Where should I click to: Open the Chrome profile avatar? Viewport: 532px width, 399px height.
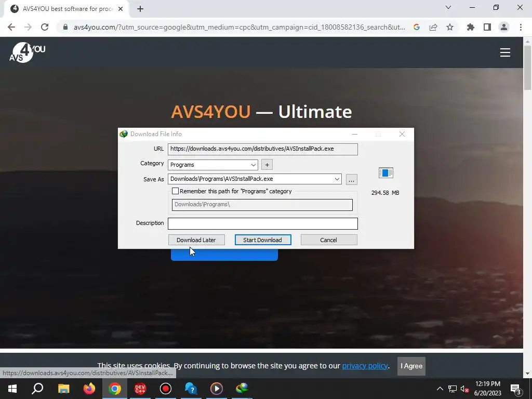pyautogui.click(x=504, y=27)
